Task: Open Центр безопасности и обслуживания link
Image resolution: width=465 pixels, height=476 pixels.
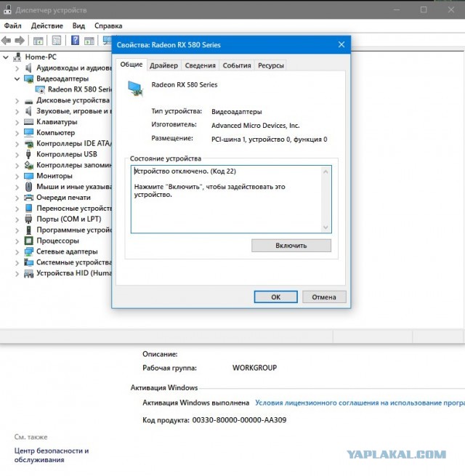Action: (x=52, y=455)
